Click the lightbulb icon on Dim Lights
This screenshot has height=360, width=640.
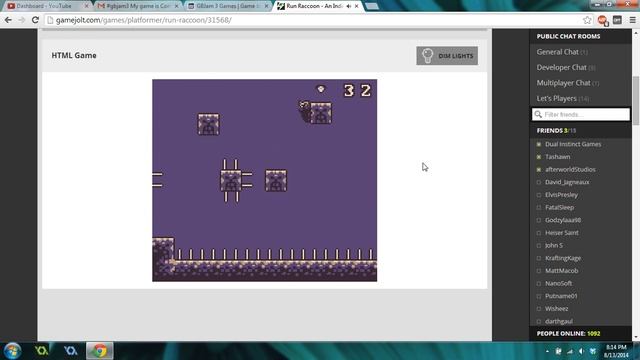point(427,56)
